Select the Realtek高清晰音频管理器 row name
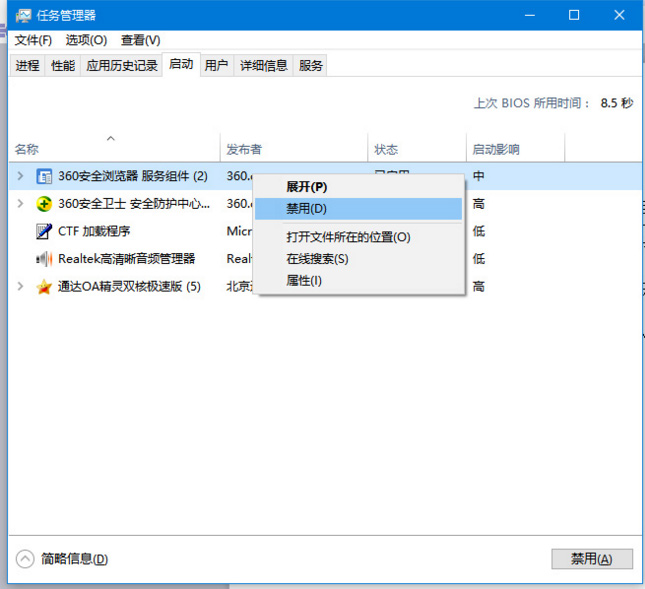The width and height of the screenshot is (645, 589). click(x=127, y=259)
